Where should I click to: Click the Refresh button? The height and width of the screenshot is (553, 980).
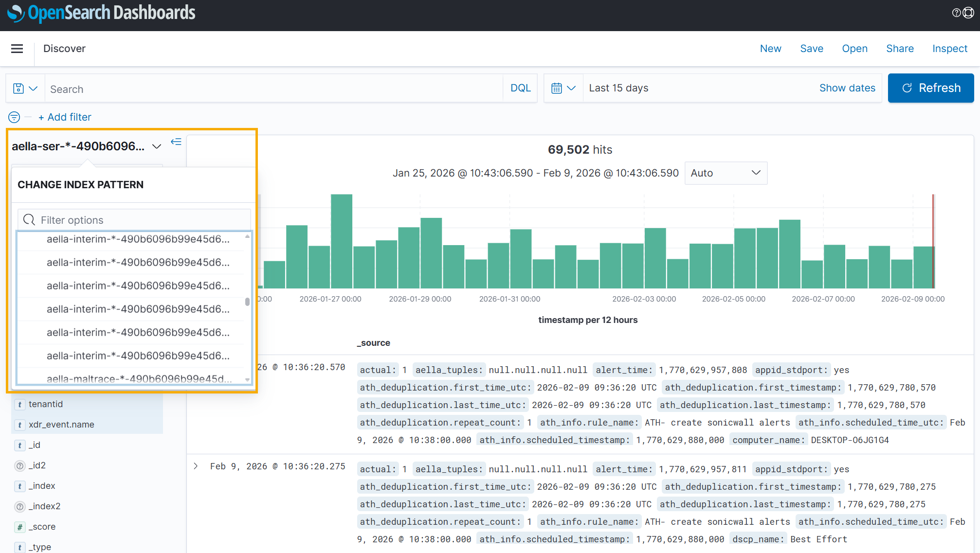pyautogui.click(x=930, y=89)
